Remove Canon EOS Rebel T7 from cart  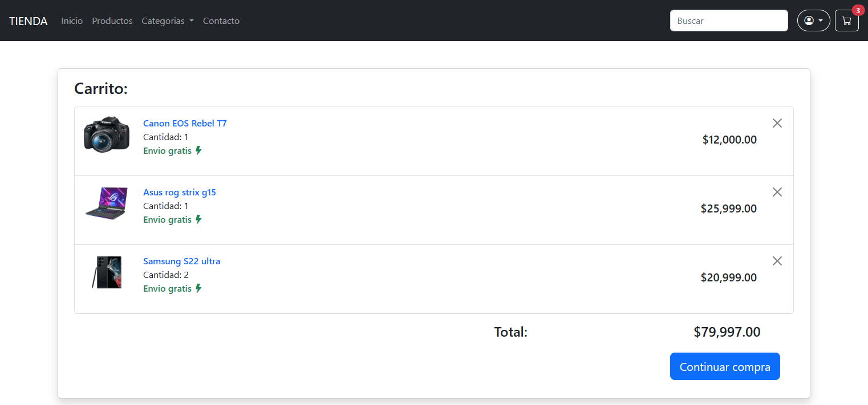tap(777, 123)
